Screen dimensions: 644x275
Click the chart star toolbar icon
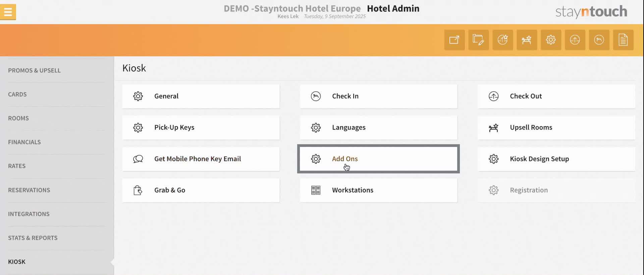point(503,40)
